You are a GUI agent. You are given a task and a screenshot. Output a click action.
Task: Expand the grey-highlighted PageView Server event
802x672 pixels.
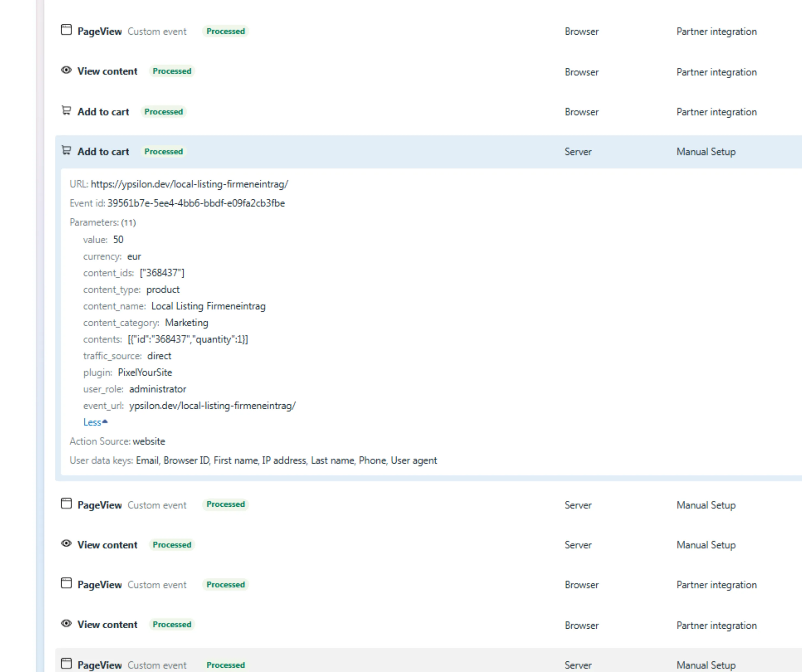pyautogui.click(x=429, y=661)
